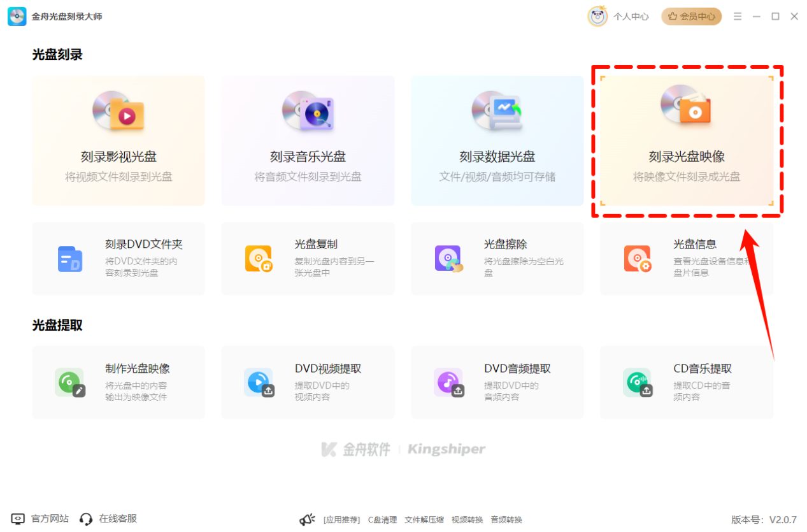Open 光盘复制 by its title
This screenshot has height=532, width=807.
click(x=316, y=244)
